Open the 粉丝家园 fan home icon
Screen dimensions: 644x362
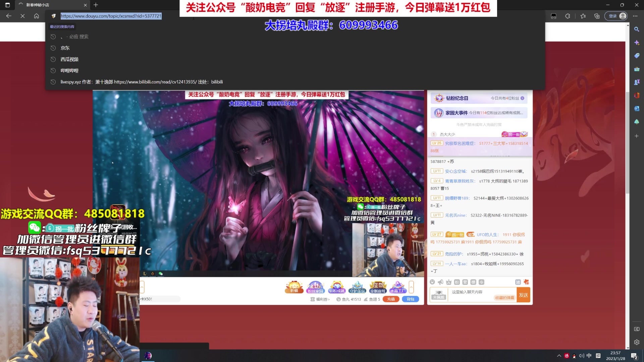pyautogui.click(x=315, y=287)
